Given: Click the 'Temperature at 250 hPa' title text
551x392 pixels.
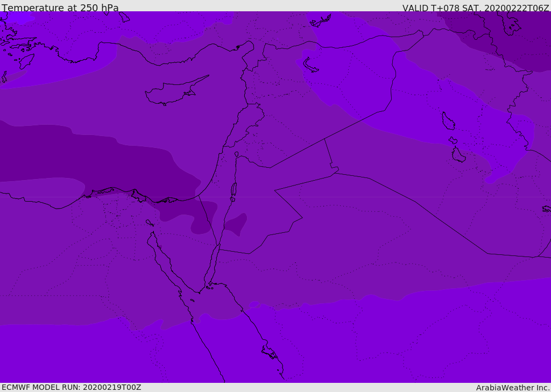Looking at the screenshot, I should coord(60,8).
